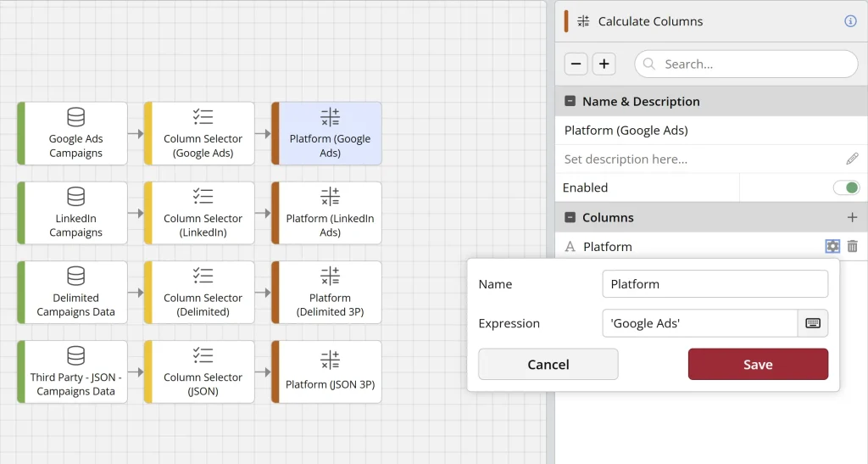
Task: Open Column Selector (Delimited) node
Action: point(199,293)
